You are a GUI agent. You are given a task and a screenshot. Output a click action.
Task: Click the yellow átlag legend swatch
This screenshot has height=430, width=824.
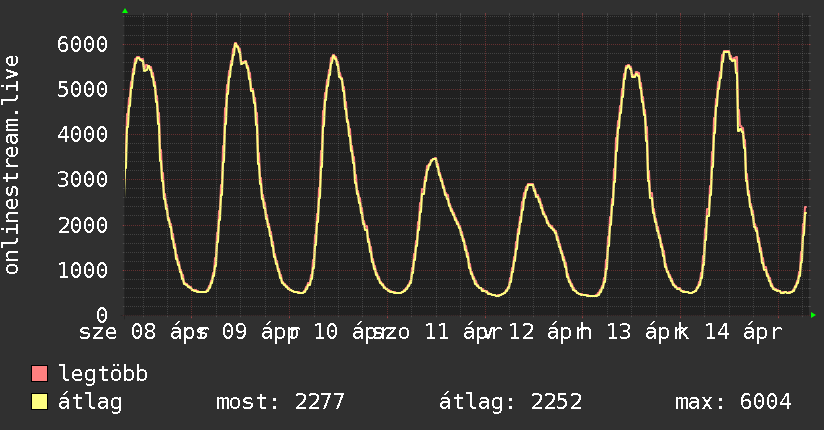(x=39, y=402)
